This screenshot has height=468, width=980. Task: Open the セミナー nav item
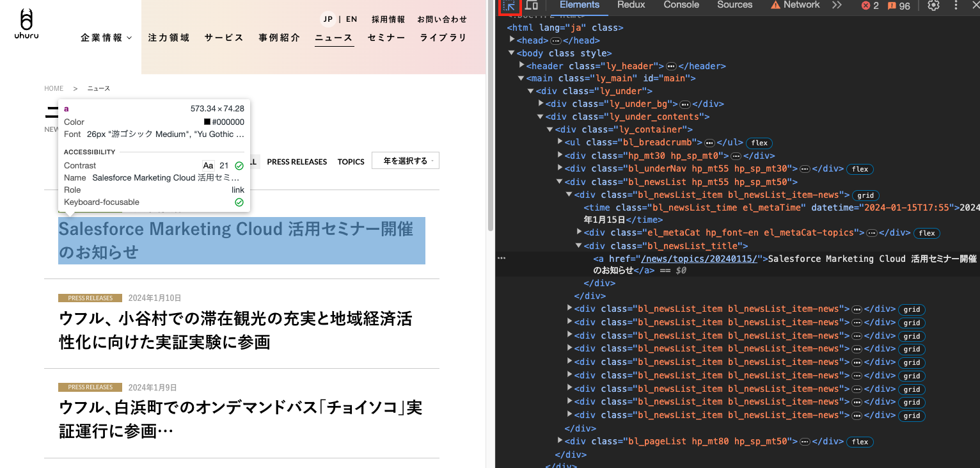[386, 38]
